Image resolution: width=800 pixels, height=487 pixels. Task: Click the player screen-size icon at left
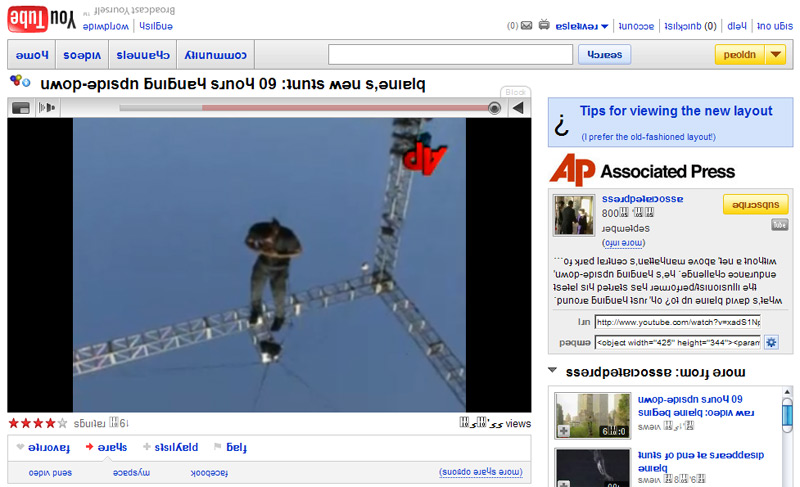[20, 108]
